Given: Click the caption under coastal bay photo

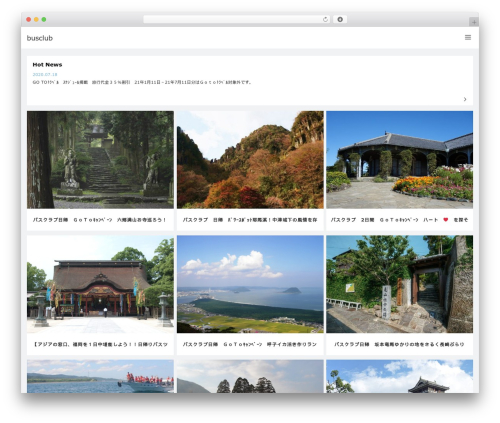Looking at the screenshot, I should pos(250,344).
